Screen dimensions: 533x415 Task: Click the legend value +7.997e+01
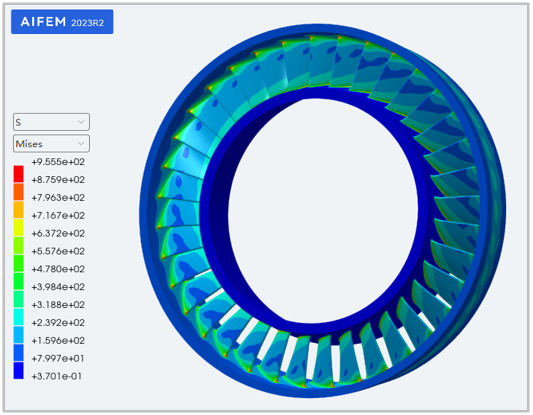click(x=58, y=359)
